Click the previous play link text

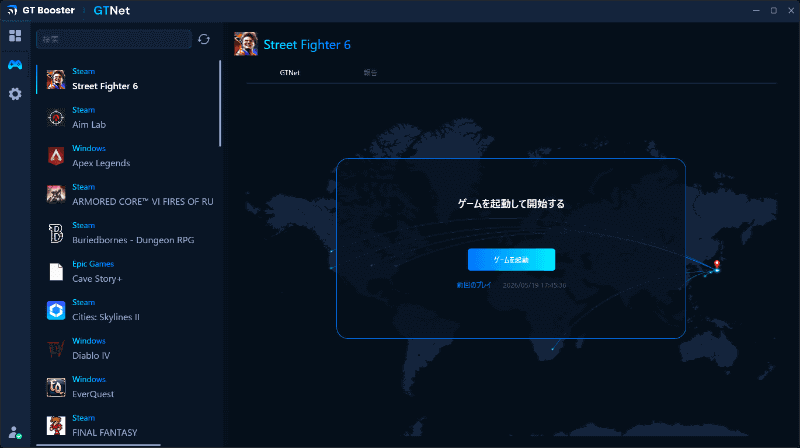point(474,285)
